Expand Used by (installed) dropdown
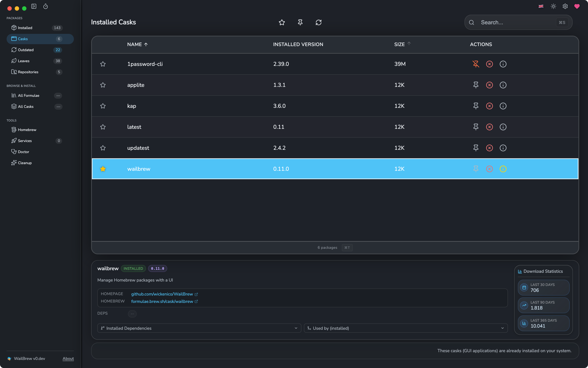The width and height of the screenshot is (588, 368). 406,328
